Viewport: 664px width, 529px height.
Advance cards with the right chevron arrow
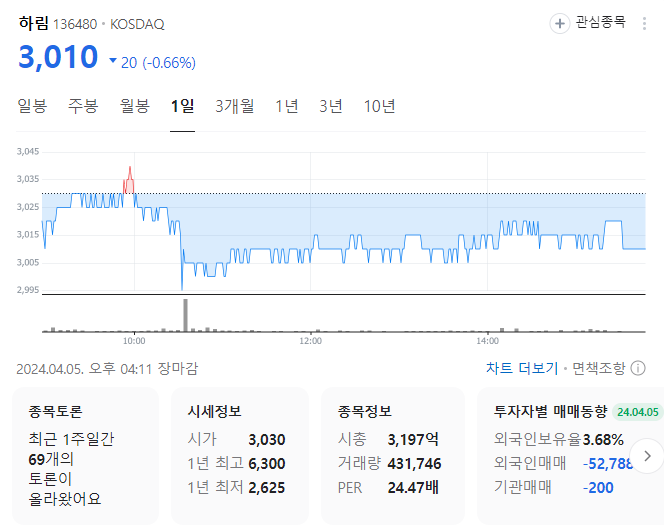647,456
